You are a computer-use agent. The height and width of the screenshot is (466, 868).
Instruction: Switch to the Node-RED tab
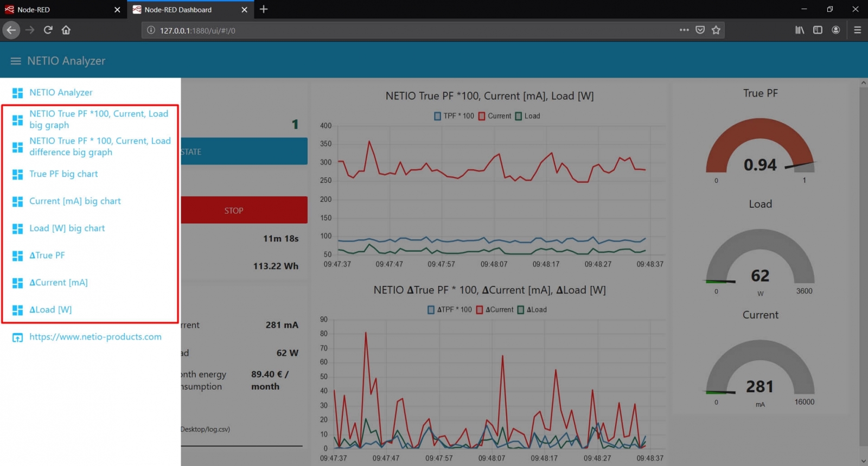pos(63,10)
